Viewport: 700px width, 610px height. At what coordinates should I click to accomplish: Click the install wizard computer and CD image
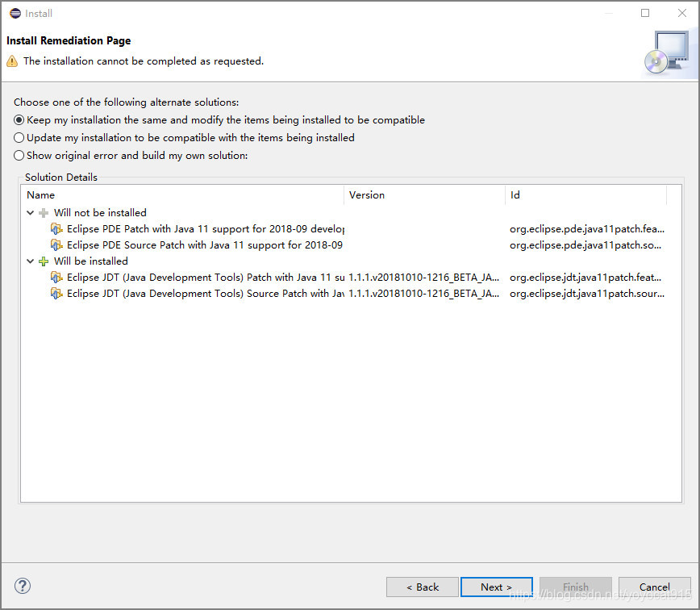[668, 53]
